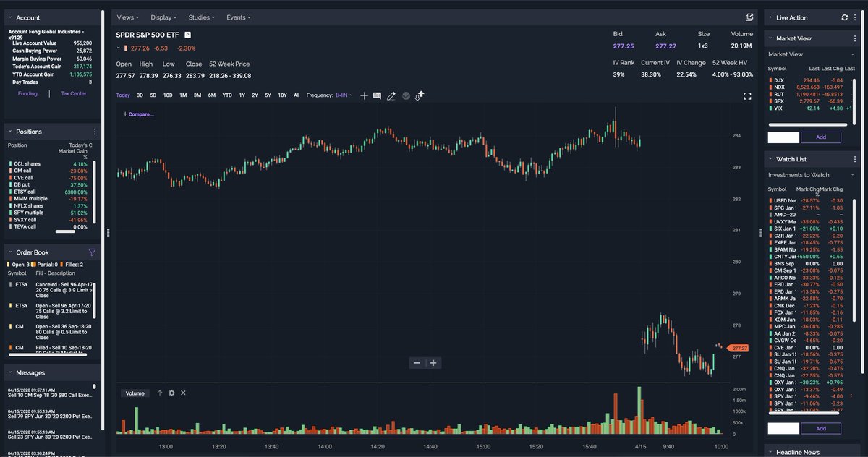868x457 pixels.
Task: Move the Volume study up
Action: click(x=160, y=393)
